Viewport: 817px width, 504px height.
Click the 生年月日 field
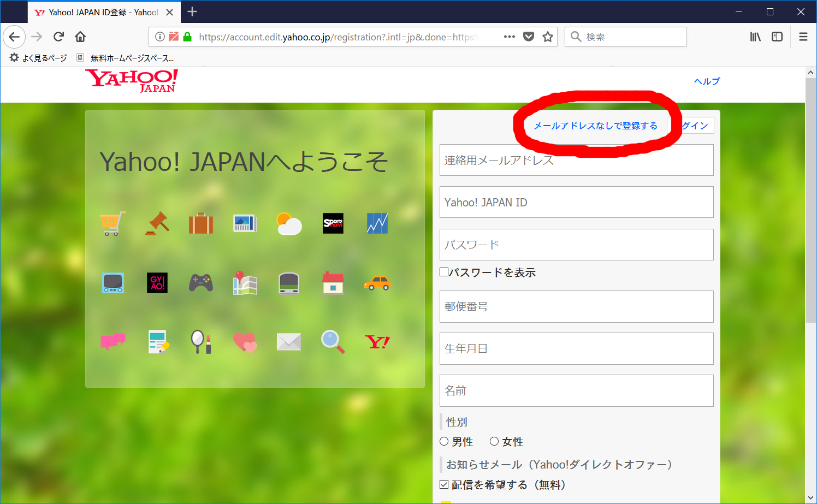(x=577, y=348)
